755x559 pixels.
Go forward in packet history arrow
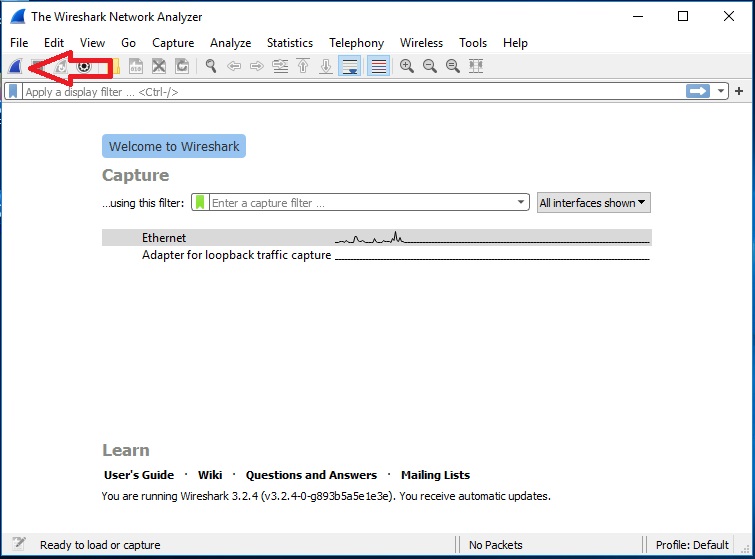pos(257,66)
